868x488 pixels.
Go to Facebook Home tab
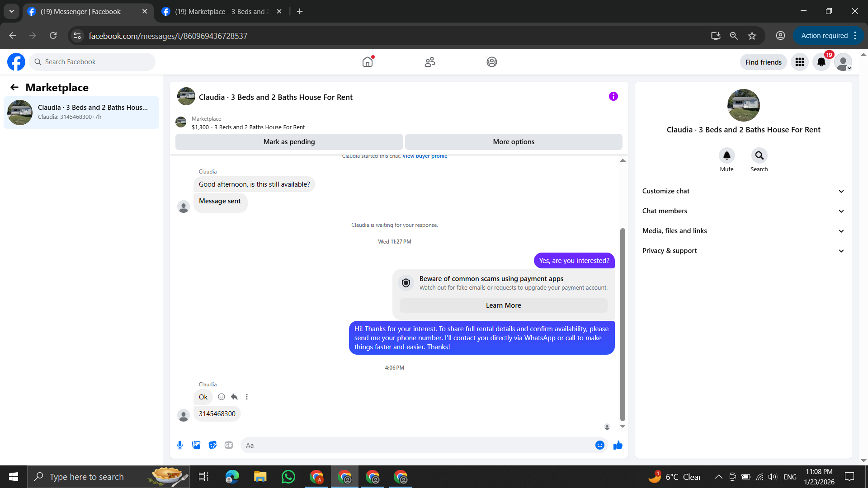(368, 62)
